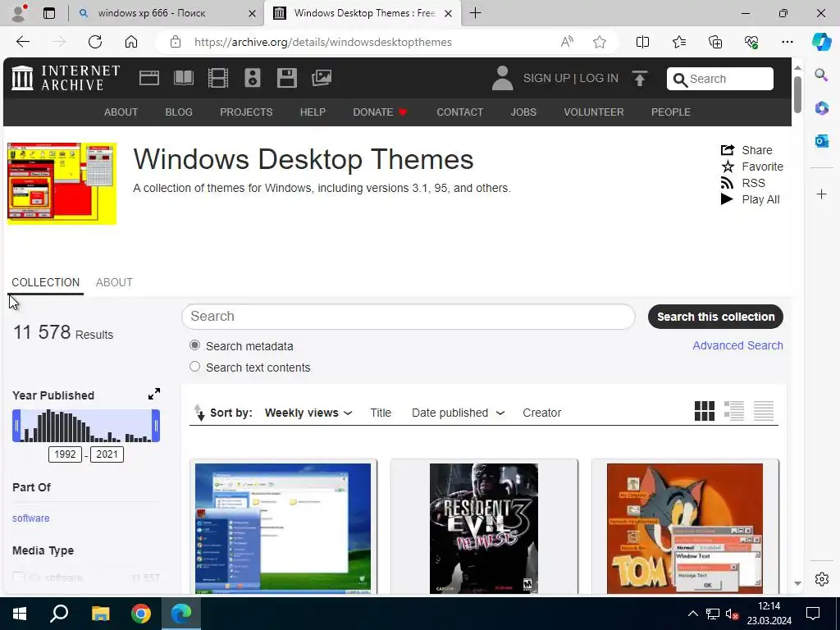Open browser Collections

coord(715,42)
